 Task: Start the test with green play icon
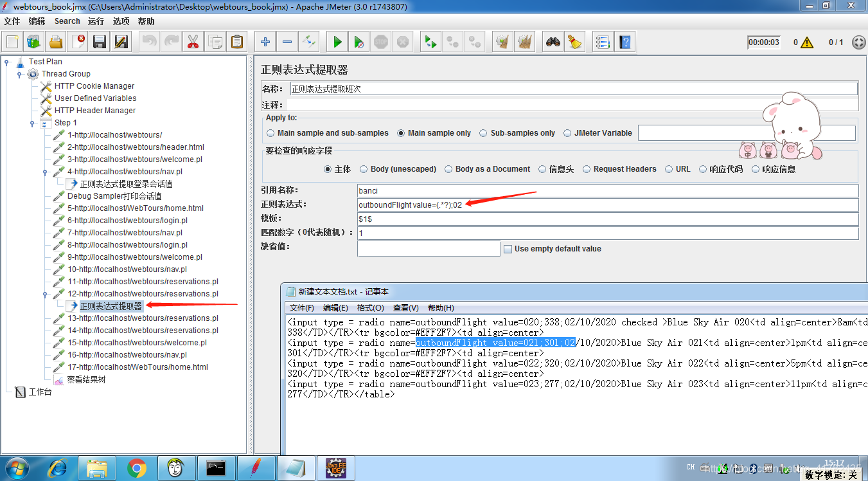[x=337, y=42]
